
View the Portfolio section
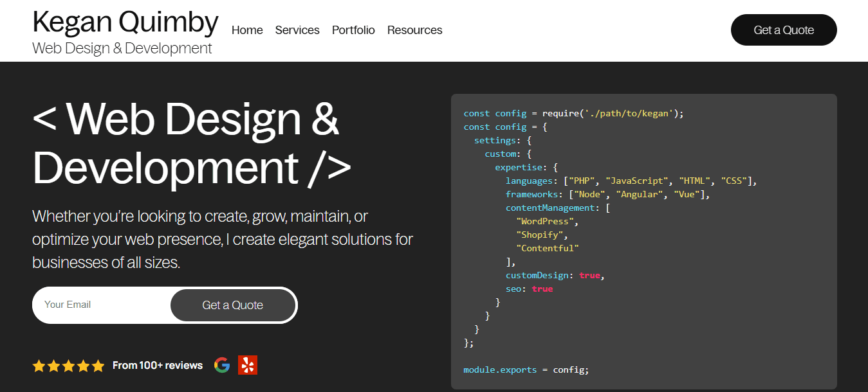click(353, 30)
